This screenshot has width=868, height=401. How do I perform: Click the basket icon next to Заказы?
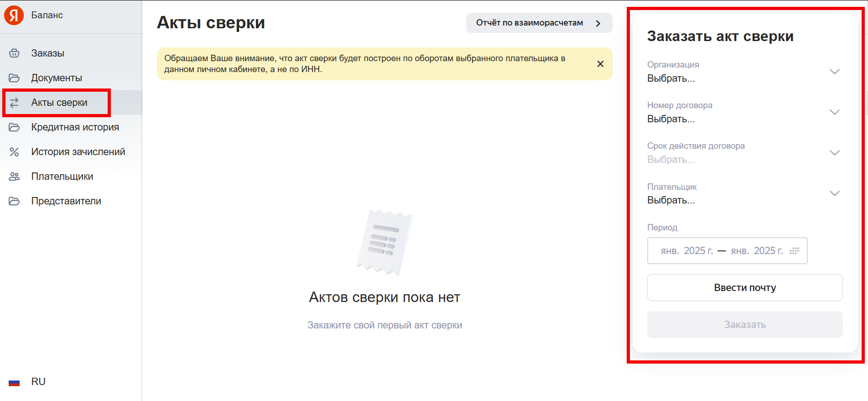14,53
